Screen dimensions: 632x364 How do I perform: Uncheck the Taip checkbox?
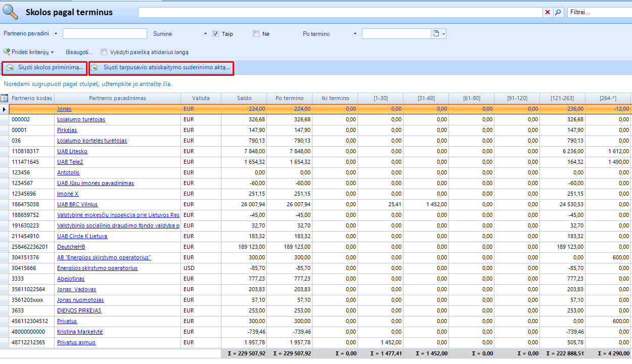click(214, 33)
